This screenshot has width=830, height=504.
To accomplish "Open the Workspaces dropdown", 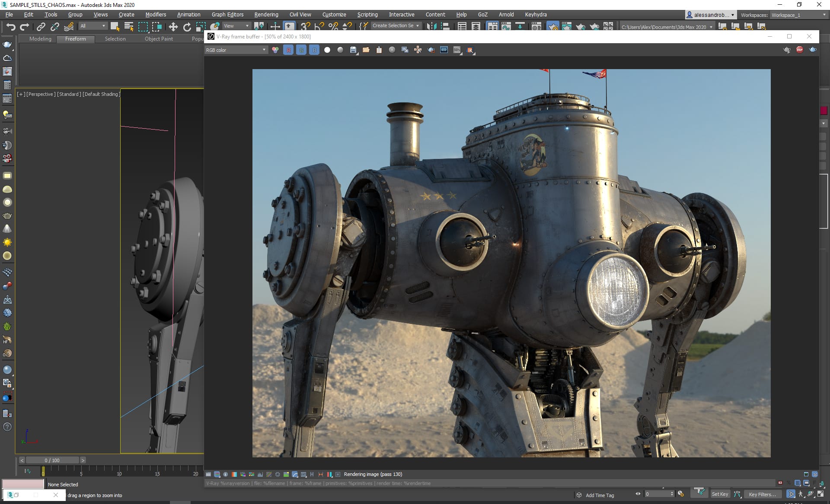I will (x=799, y=15).
